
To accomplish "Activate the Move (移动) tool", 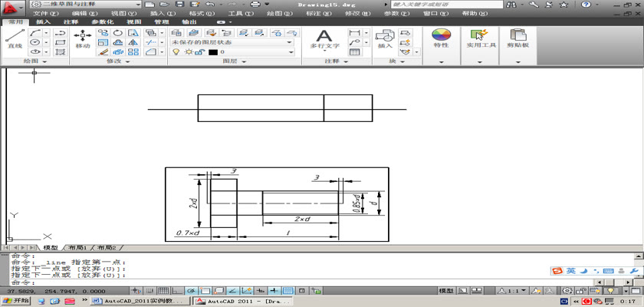I will (83, 38).
